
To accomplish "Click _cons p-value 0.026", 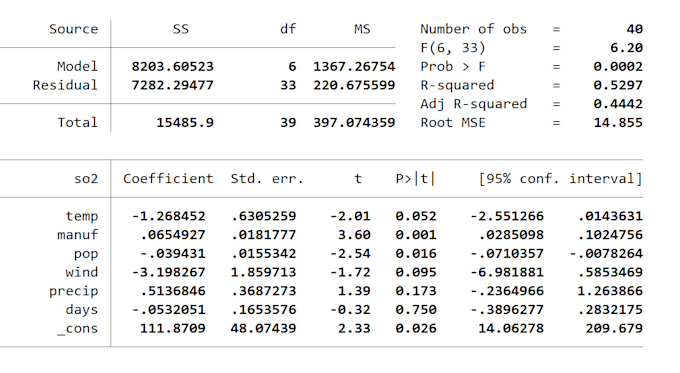I will [x=416, y=328].
